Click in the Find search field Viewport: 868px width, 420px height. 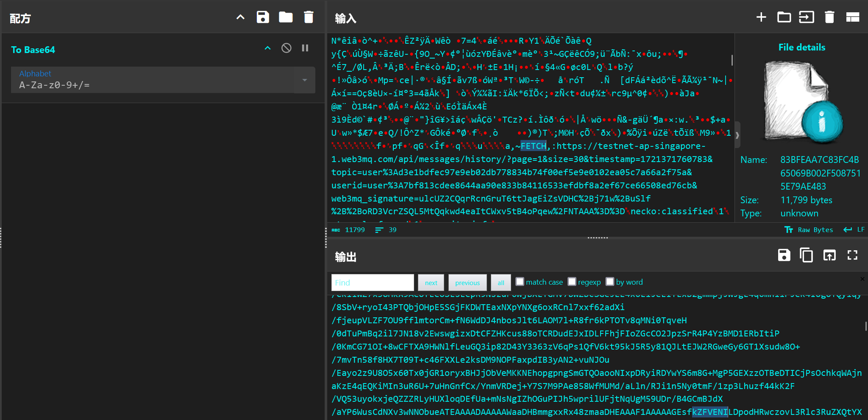point(373,283)
